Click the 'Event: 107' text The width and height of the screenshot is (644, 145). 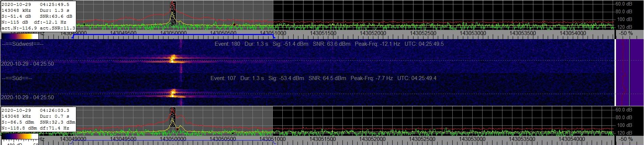(223, 78)
